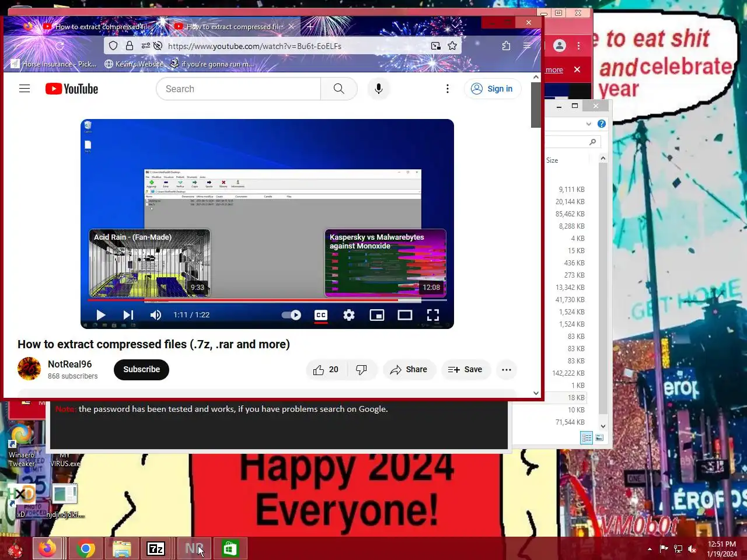Open Kevin's Website bookmark
The width and height of the screenshot is (747, 560).
134,64
